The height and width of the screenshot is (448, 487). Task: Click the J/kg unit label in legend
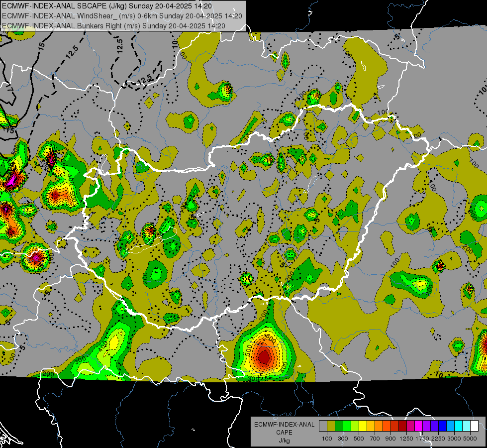point(284,441)
